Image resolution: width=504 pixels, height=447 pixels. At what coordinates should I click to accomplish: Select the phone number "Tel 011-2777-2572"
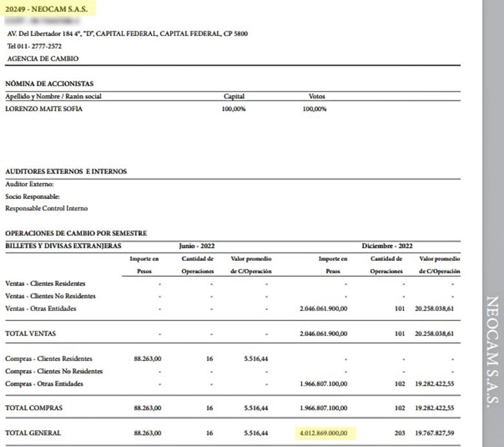click(x=36, y=46)
